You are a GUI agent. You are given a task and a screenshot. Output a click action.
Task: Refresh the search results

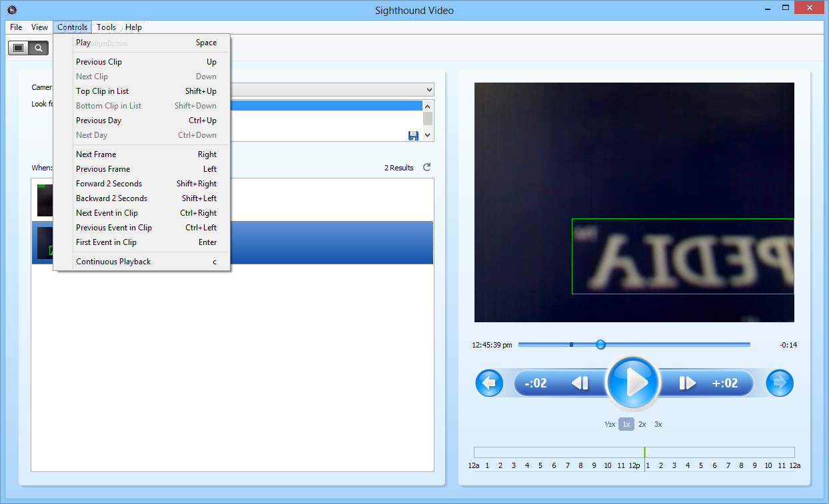[x=427, y=167]
